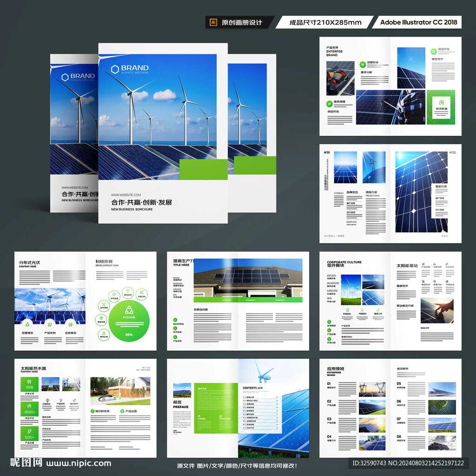Screen dimensions: 476x476
Task: Click the orange Ai logo icon
Action: pyautogui.click(x=213, y=22)
